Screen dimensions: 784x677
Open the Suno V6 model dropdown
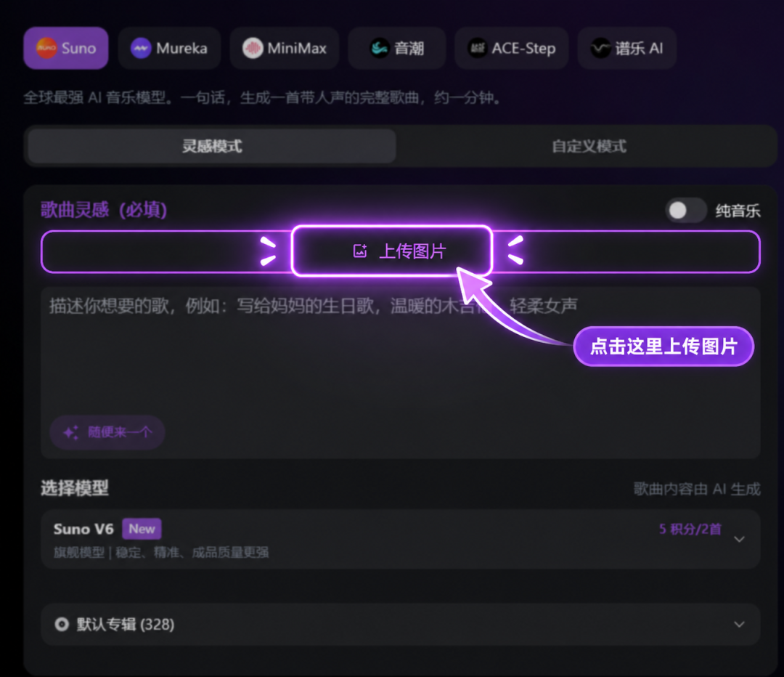(x=401, y=540)
